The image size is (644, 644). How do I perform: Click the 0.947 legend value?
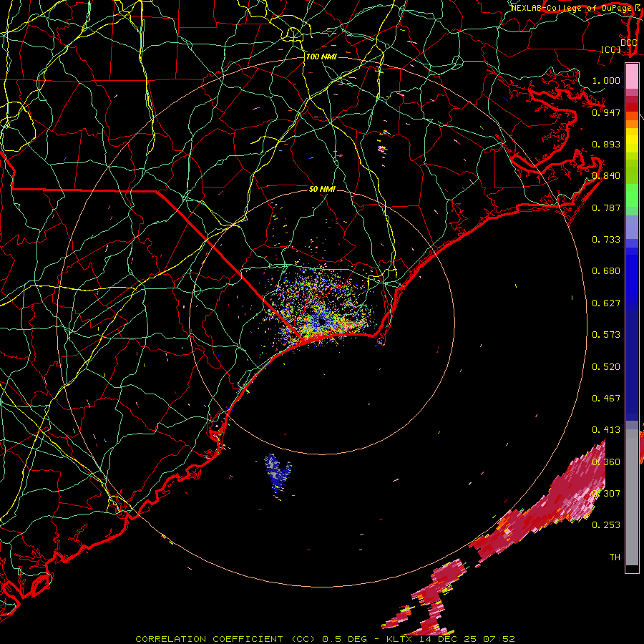[x=606, y=112]
